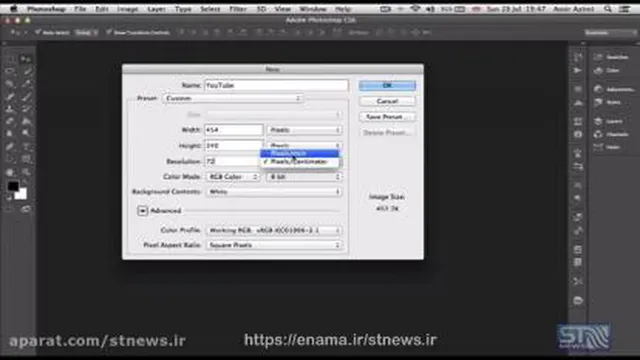640x360 pixels.
Task: Open the File menu
Action: [x=80, y=9]
